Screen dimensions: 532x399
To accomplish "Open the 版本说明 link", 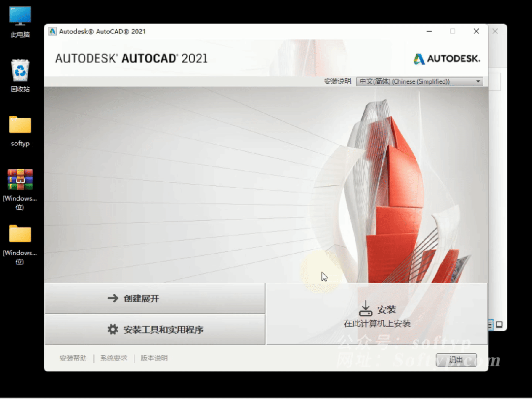I will [154, 358].
